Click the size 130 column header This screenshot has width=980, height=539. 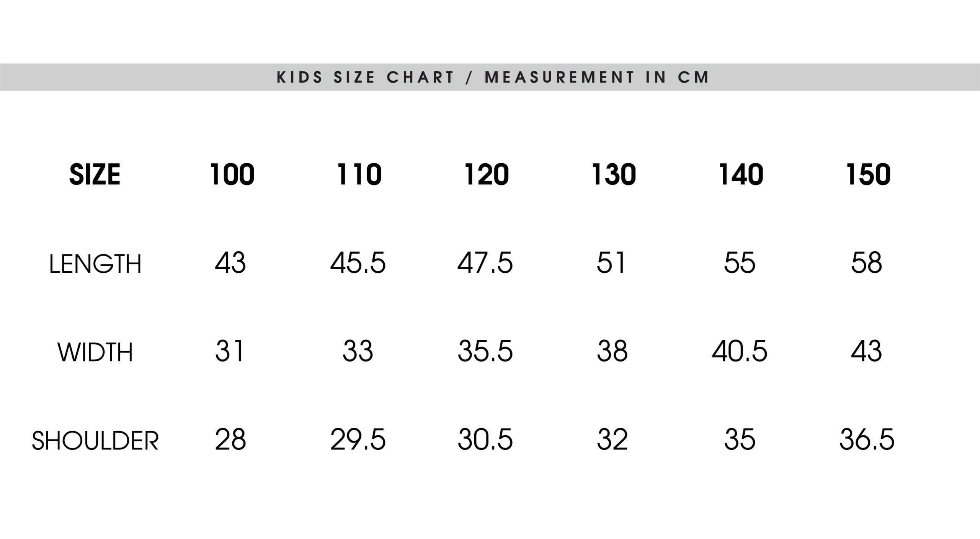pyautogui.click(x=614, y=174)
